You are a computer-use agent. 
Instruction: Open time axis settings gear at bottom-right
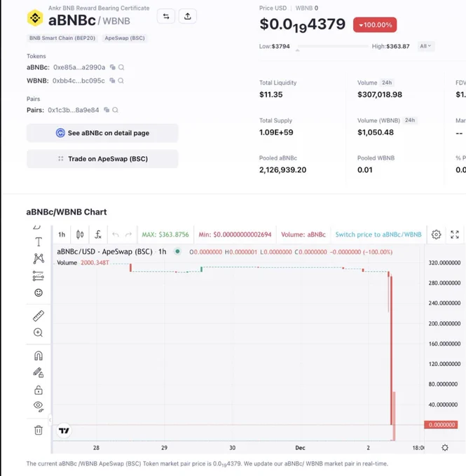click(445, 447)
